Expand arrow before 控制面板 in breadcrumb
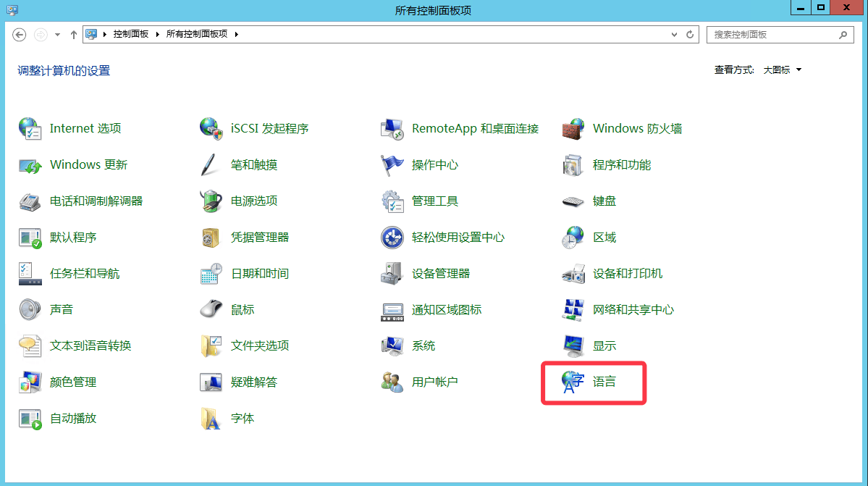The image size is (868, 486). point(105,34)
